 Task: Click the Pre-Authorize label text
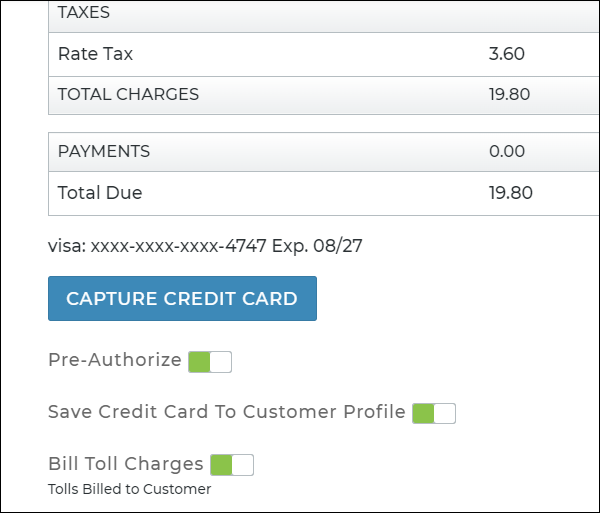[x=115, y=360]
